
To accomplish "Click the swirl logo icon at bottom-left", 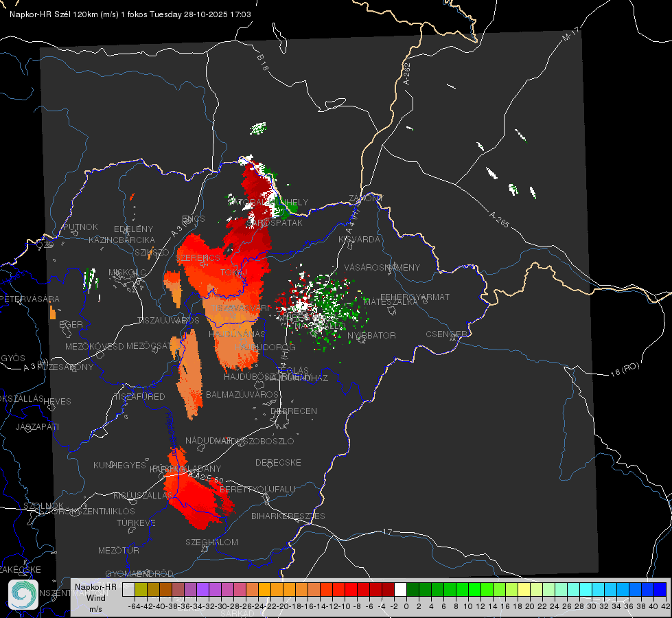I will (23, 595).
